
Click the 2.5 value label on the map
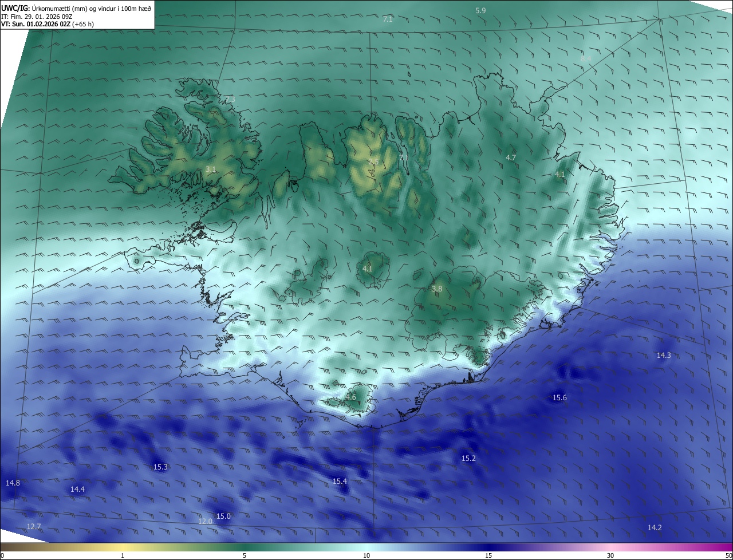coord(373,163)
